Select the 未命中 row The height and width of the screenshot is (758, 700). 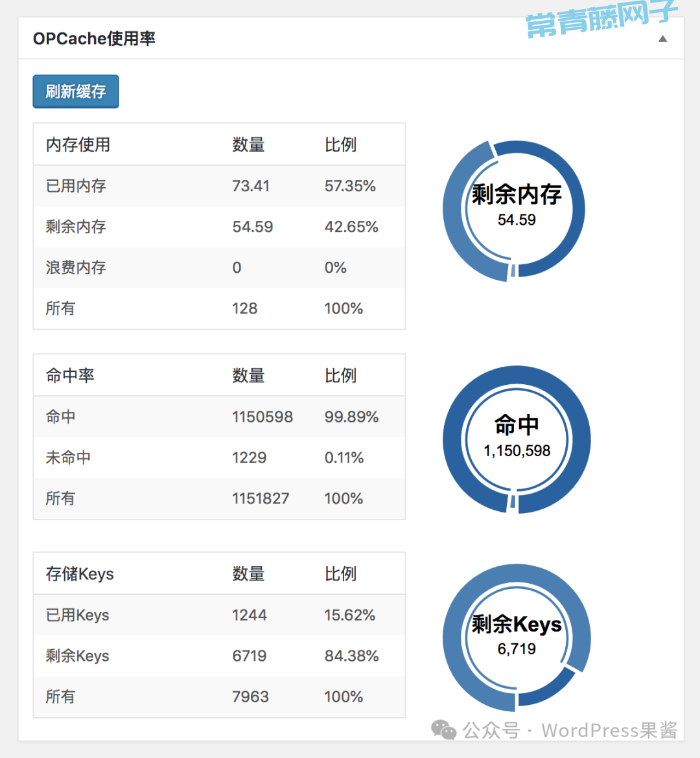(x=219, y=458)
